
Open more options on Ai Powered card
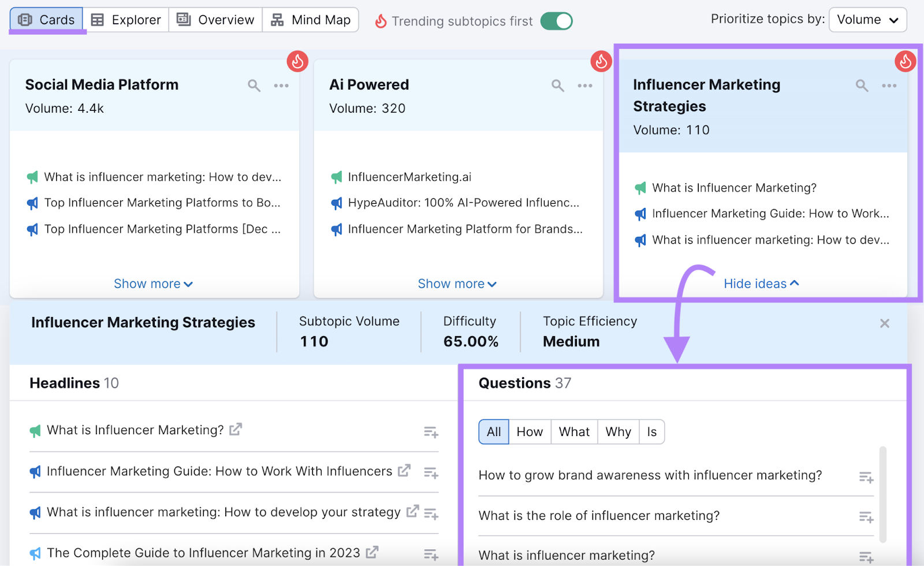coord(585,85)
